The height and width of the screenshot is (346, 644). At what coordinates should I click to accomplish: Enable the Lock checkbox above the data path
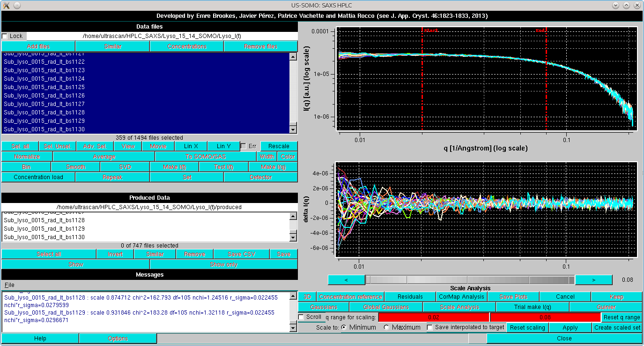click(x=6, y=36)
